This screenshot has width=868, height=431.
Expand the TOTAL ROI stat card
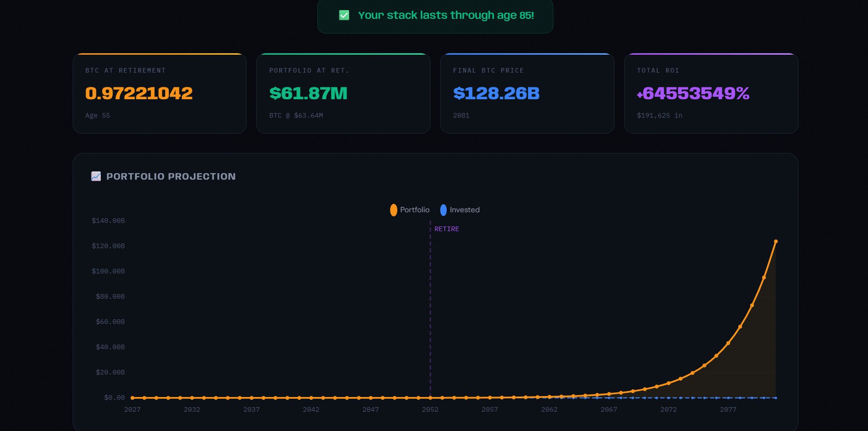711,93
